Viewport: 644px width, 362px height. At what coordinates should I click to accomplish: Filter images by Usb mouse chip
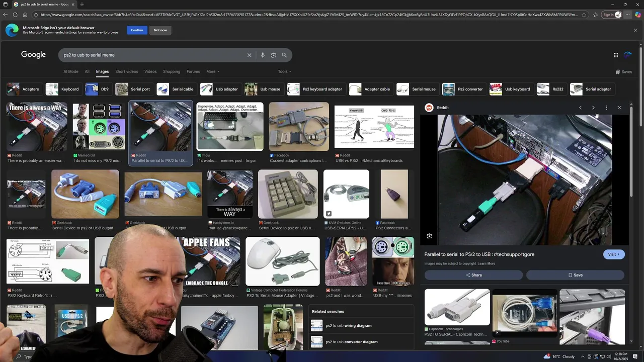click(263, 89)
